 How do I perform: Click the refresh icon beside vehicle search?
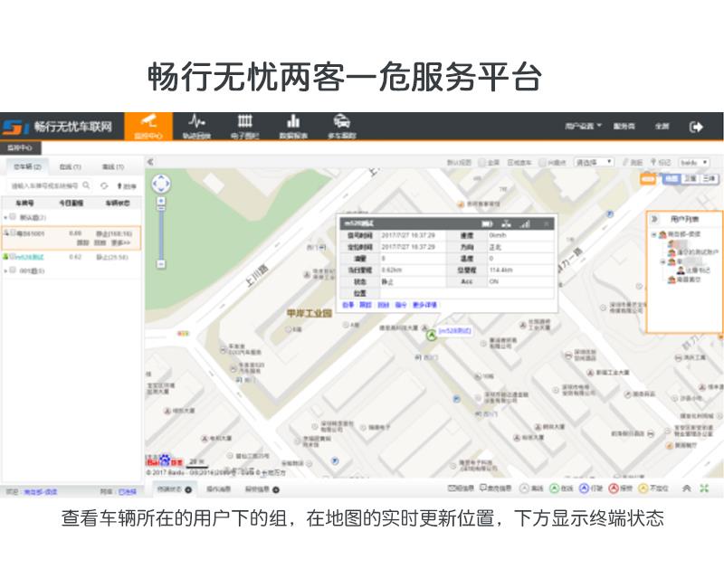[x=104, y=185]
